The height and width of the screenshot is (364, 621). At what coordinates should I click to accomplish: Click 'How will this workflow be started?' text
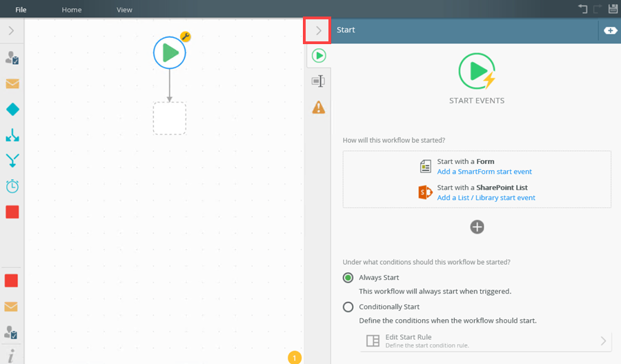click(394, 141)
